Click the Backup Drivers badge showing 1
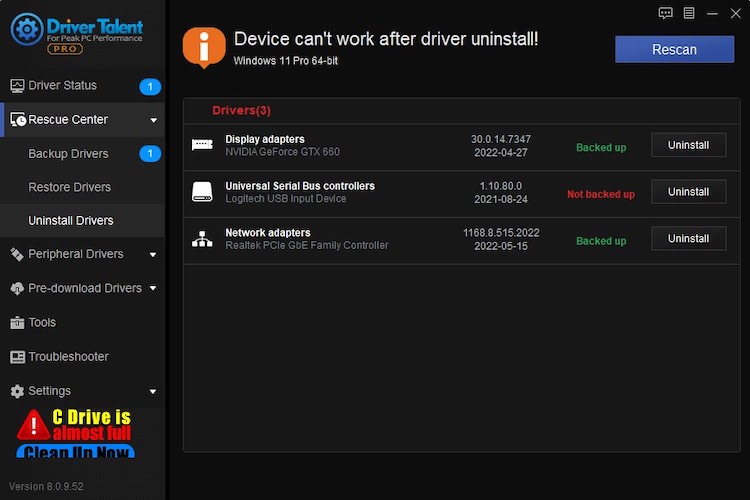 coord(150,154)
